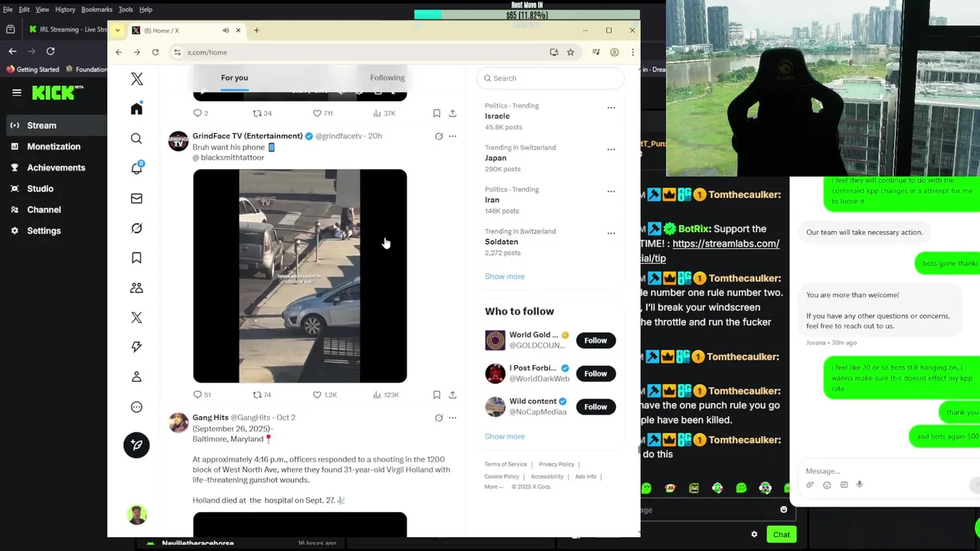Click the X logo in sidebar
The image size is (980, 551).
click(x=137, y=79)
